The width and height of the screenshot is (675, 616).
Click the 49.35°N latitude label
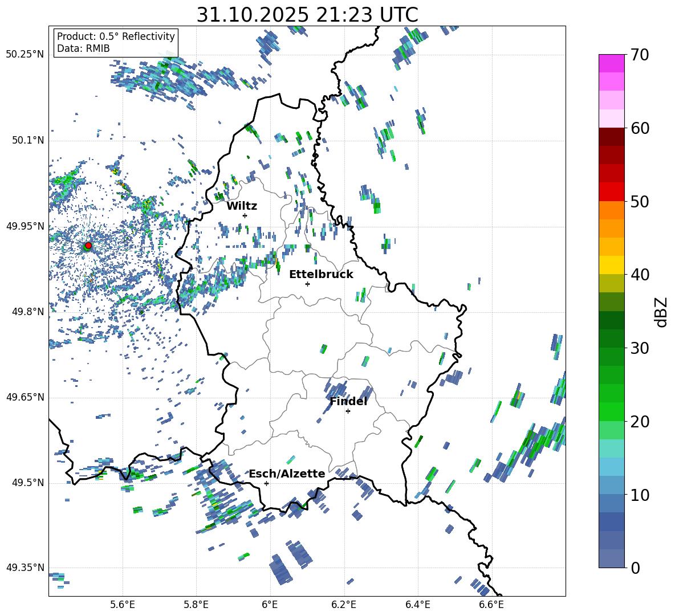[25, 568]
